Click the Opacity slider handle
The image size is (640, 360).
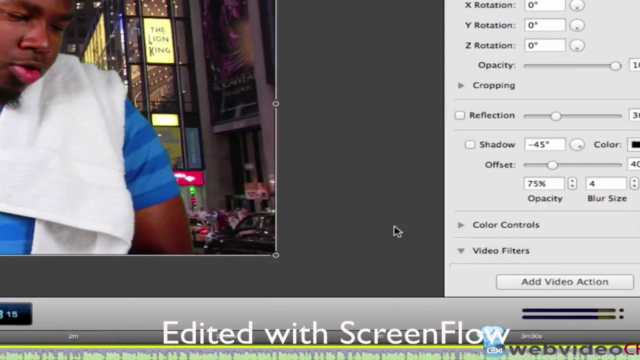[x=615, y=66]
